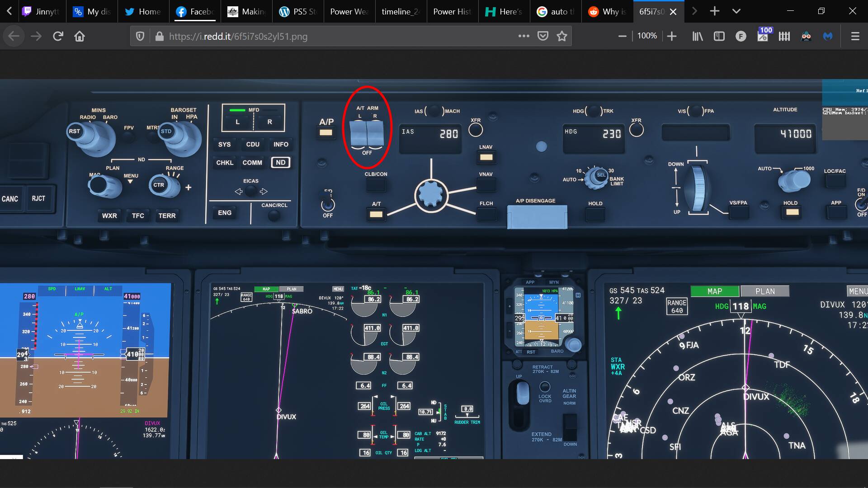Open a new tab with plus
Image resolution: width=868 pixels, height=488 pixels.
pyautogui.click(x=715, y=11)
